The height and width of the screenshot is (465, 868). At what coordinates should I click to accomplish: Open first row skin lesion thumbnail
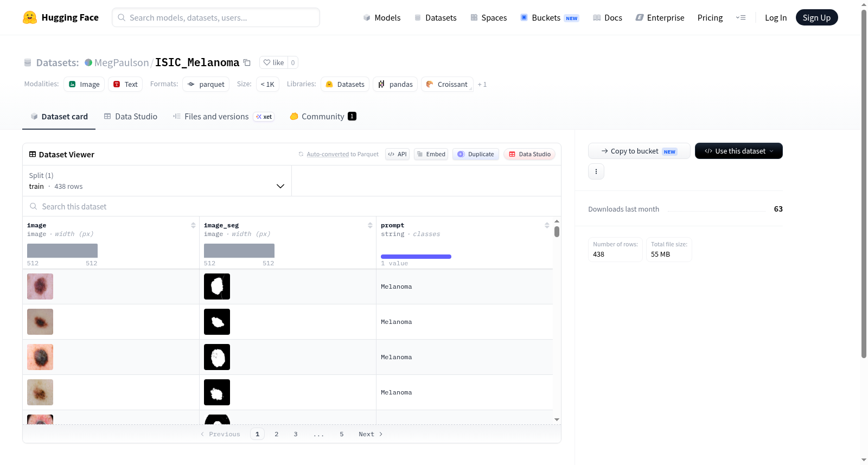(40, 286)
